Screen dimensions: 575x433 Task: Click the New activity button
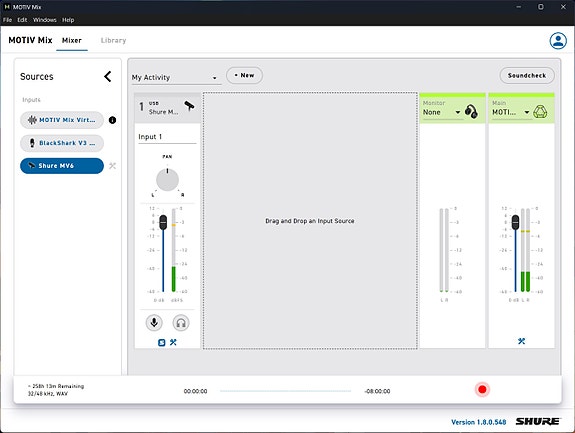(244, 75)
